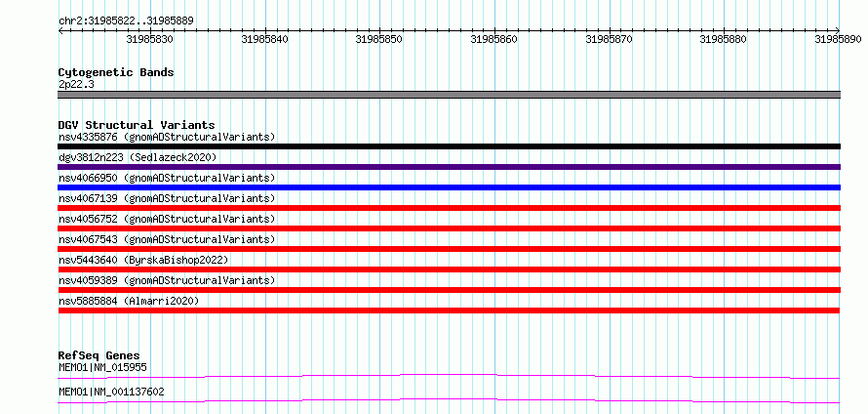The height and width of the screenshot is (414, 868).
Task: Open variant label nsv4056752
Action: pos(167,219)
